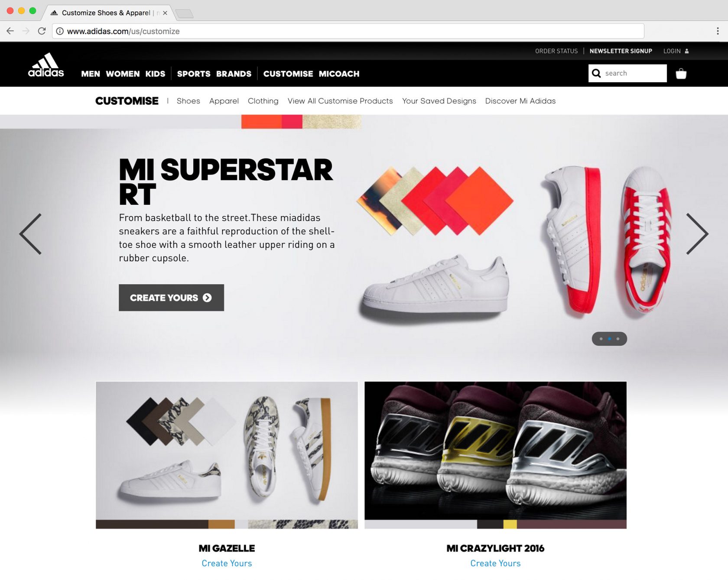The image size is (728, 580).
Task: Select the second carousel dot indicator
Action: 609,339
